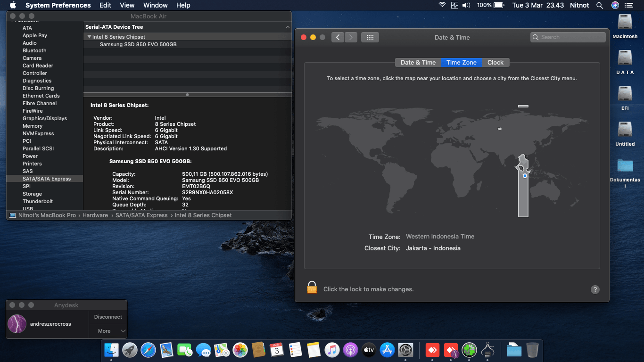This screenshot has height=362, width=644.
Task: Select the EFI volume on desktop
Action: point(625,99)
